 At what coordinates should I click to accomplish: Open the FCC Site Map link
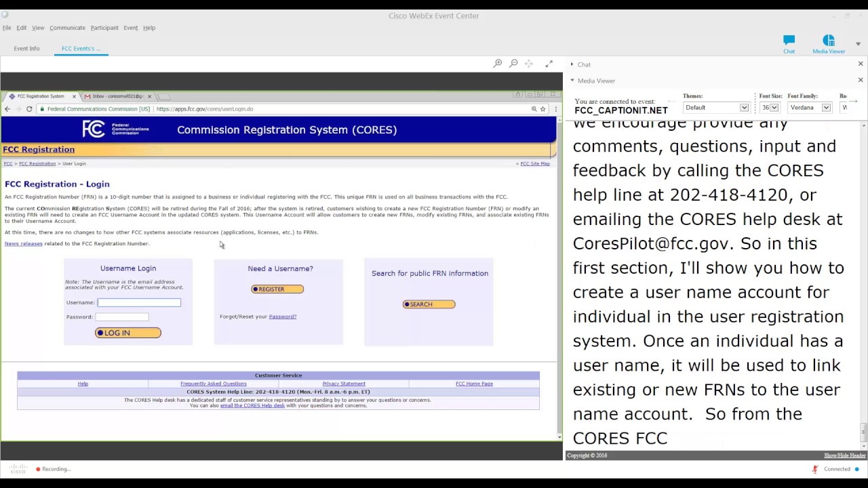[535, 163]
